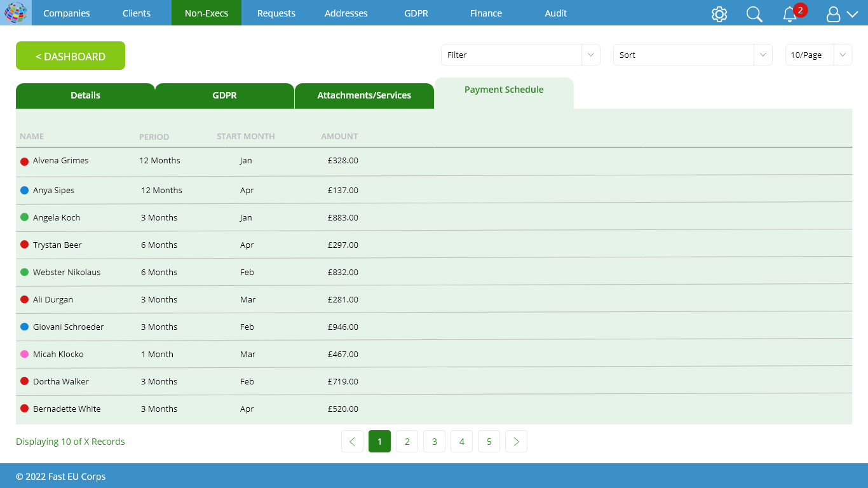Go to the next page arrow
This screenshot has width=868, height=488.
point(516,442)
